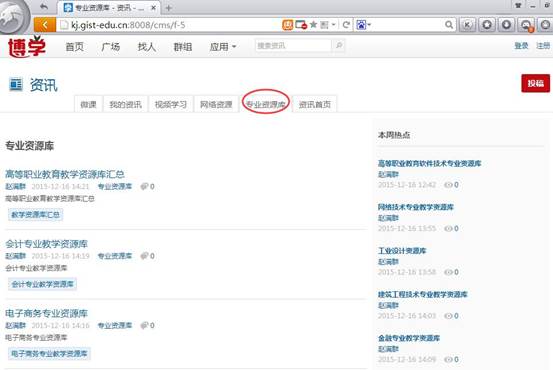Click the game controller toolbar button

526,25
